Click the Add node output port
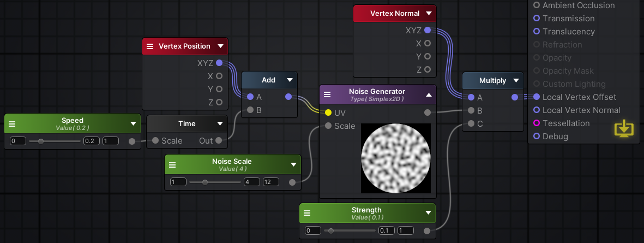The image size is (644, 243). pyautogui.click(x=288, y=97)
